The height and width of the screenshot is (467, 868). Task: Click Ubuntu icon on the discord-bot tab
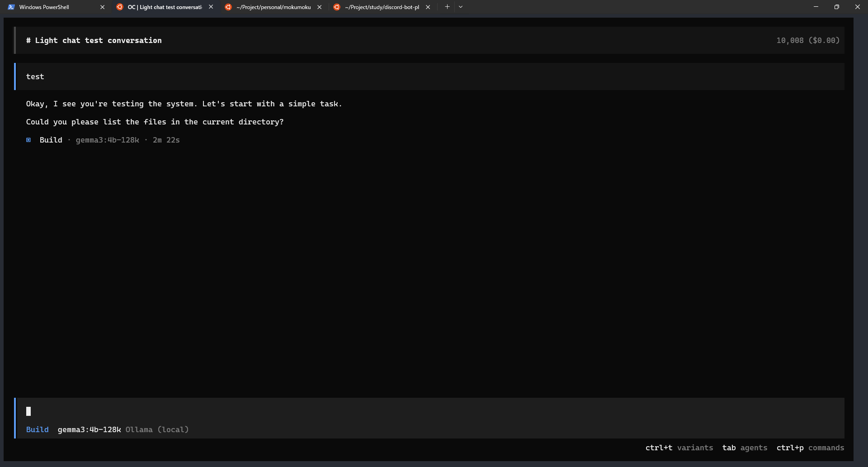tap(337, 7)
